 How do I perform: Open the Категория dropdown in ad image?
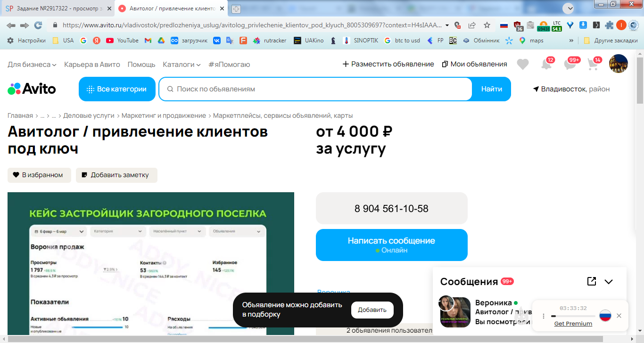pyautogui.click(x=118, y=231)
